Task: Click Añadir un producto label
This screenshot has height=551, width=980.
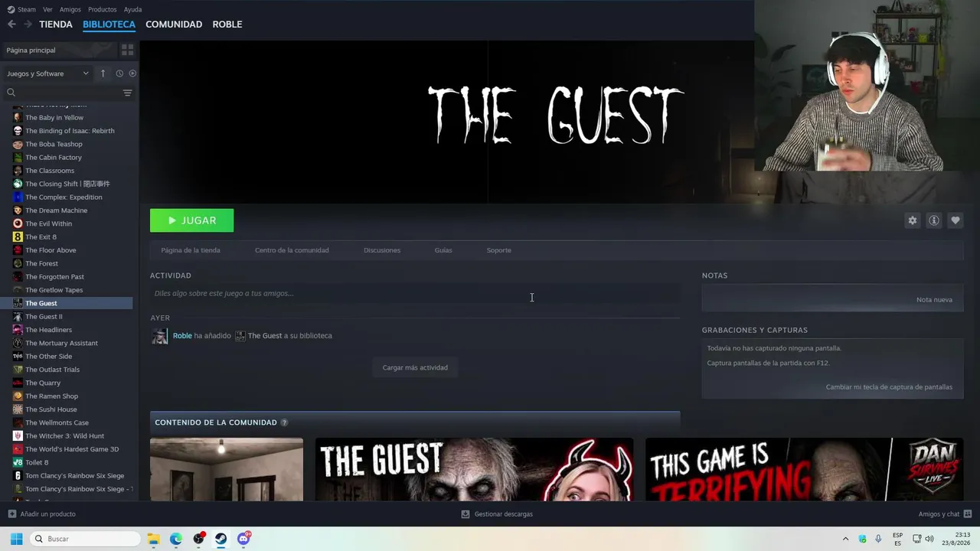Action: pyautogui.click(x=47, y=514)
